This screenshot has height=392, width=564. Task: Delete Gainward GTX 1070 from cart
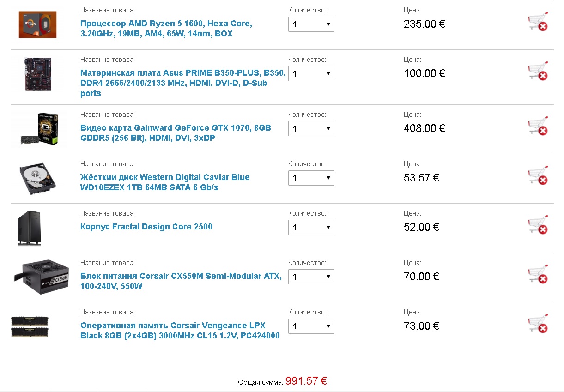click(538, 126)
